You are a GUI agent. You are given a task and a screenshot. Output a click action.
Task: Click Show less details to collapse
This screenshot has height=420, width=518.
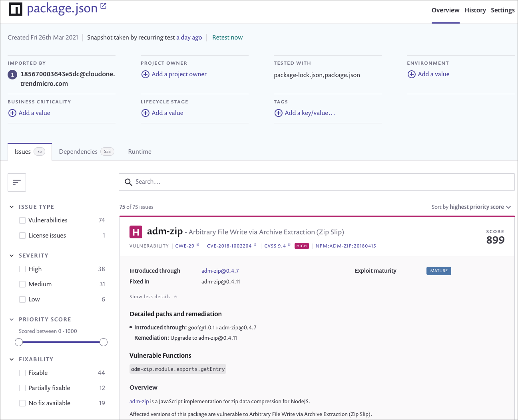[x=153, y=297]
